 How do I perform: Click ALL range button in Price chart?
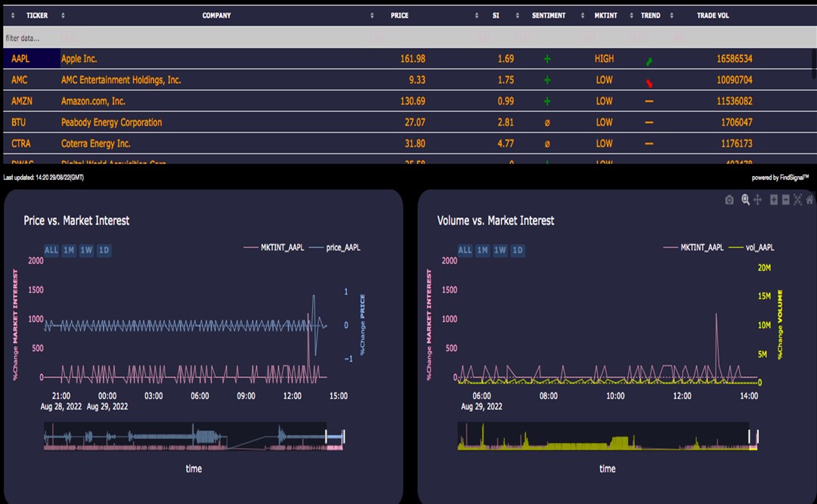tap(51, 250)
